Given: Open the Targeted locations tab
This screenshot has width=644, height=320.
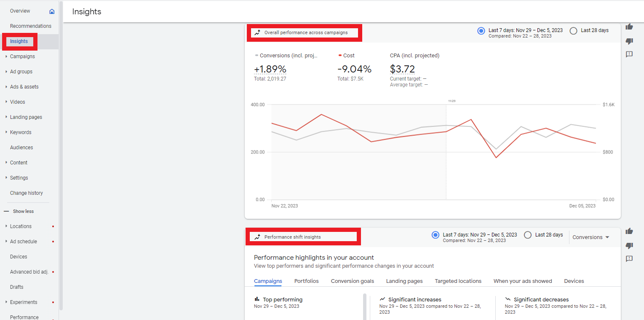Looking at the screenshot, I should coord(458,281).
